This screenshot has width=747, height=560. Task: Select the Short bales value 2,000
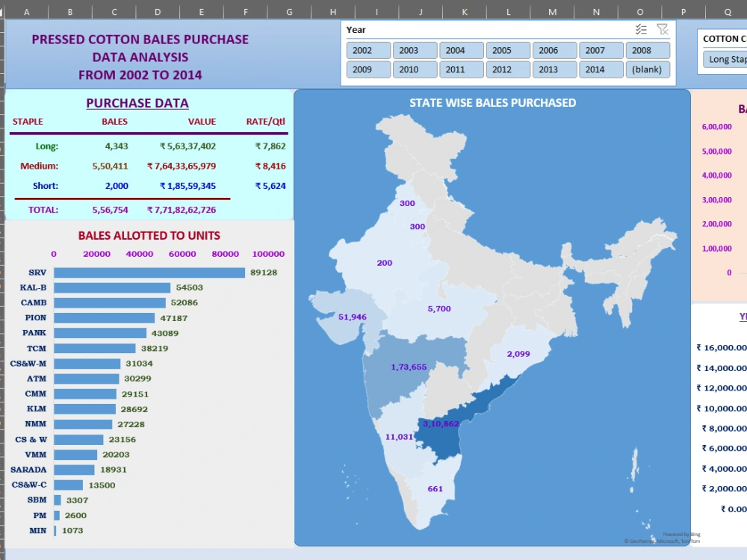[117, 186]
